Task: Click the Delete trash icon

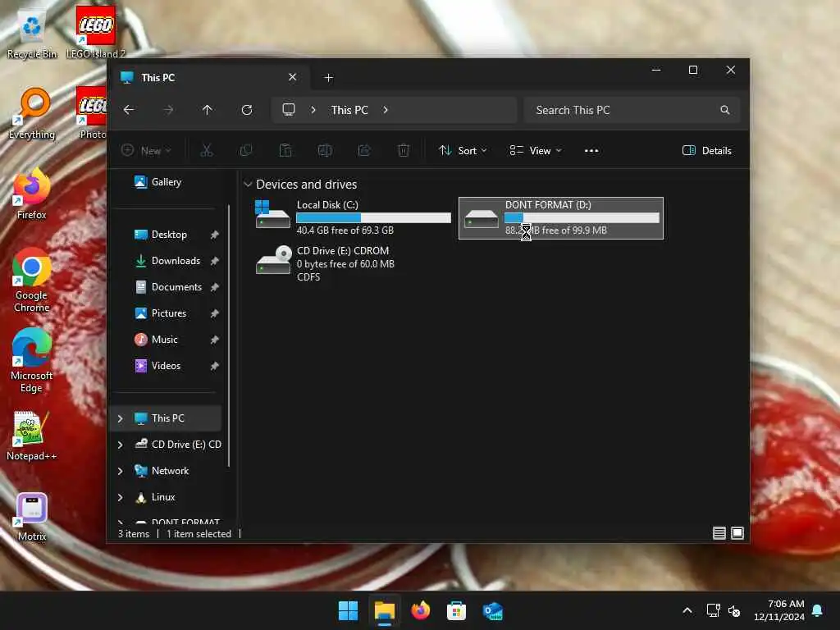Action: coord(404,151)
